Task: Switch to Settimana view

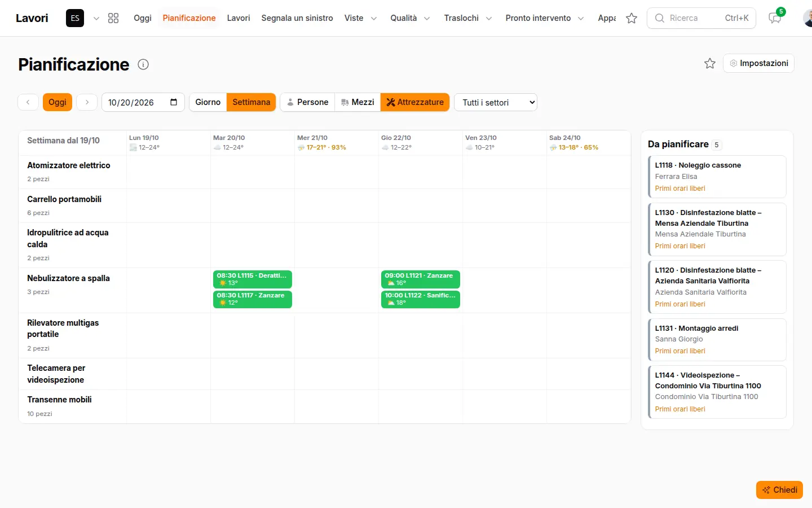Action: pos(251,102)
